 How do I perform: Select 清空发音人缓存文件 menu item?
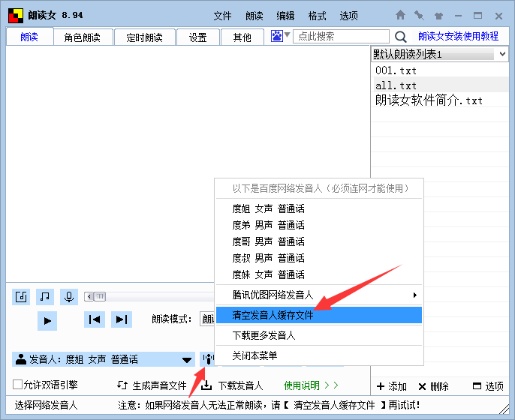click(x=319, y=315)
